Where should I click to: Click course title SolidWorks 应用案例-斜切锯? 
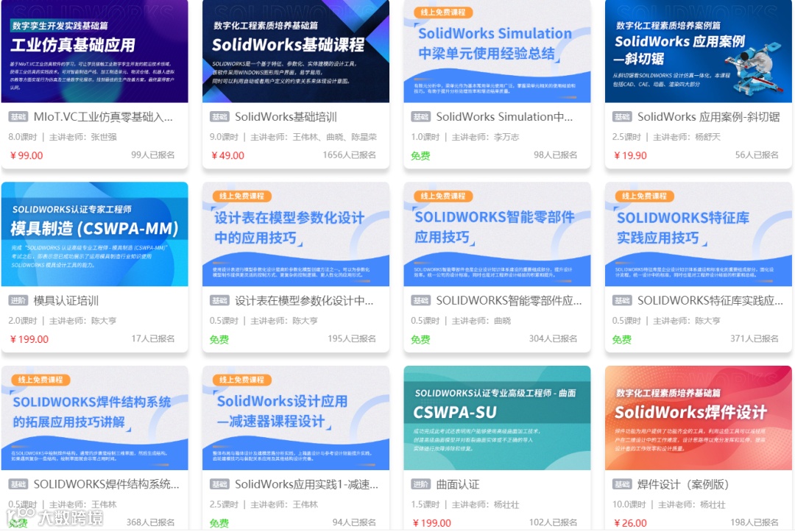(x=708, y=117)
